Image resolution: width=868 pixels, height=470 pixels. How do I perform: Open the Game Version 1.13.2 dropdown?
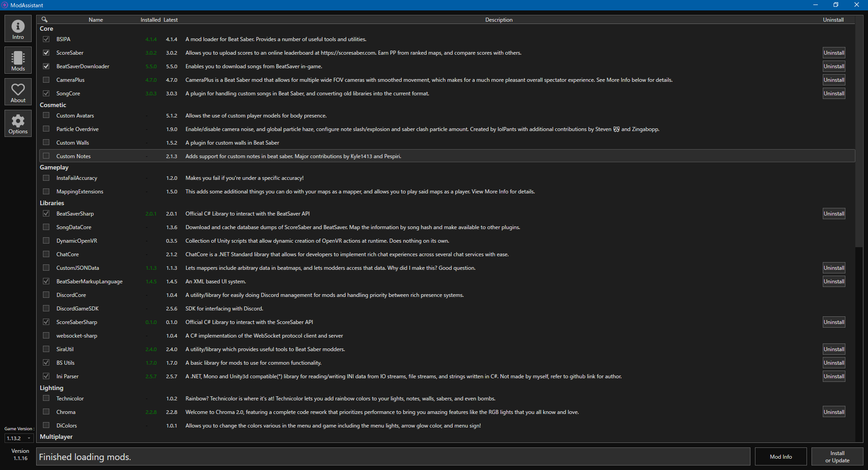[x=19, y=438]
